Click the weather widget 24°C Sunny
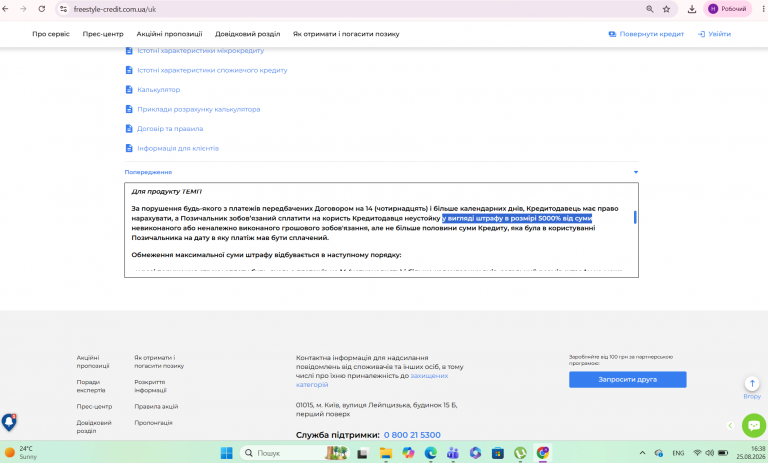Image resolution: width=768 pixels, height=463 pixels. click(x=22, y=452)
